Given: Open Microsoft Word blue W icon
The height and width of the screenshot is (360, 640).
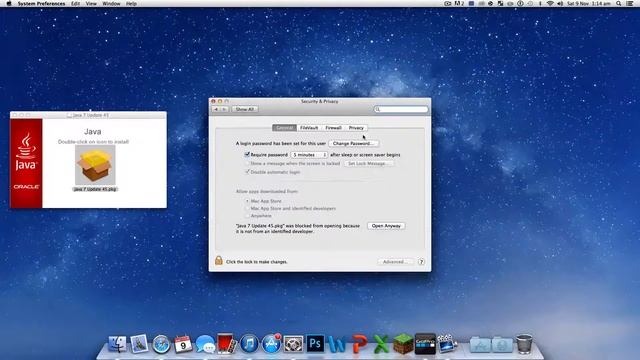Looking at the screenshot, I should tap(337, 344).
